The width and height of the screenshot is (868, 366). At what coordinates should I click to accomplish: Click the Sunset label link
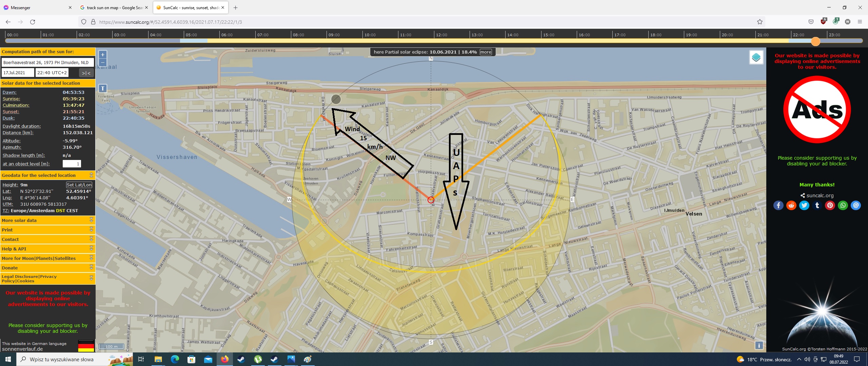click(11, 111)
